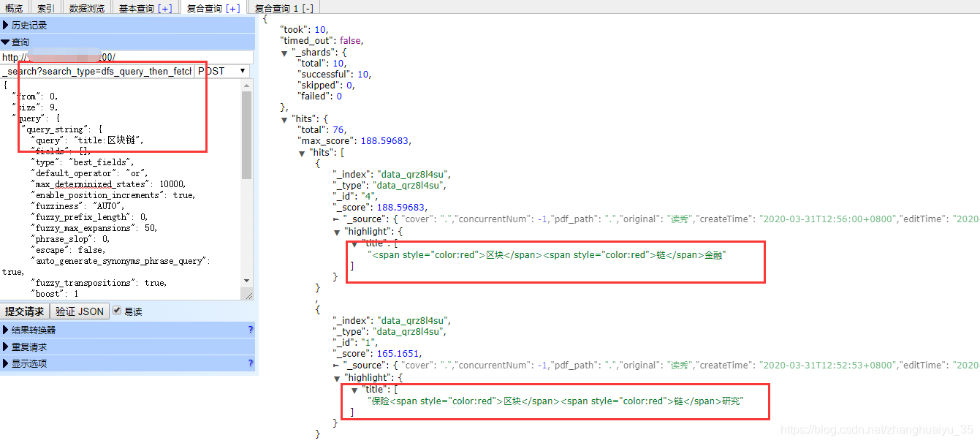The height and width of the screenshot is (443, 980).
Task: Switch to the 索引 tab
Action: 46,8
